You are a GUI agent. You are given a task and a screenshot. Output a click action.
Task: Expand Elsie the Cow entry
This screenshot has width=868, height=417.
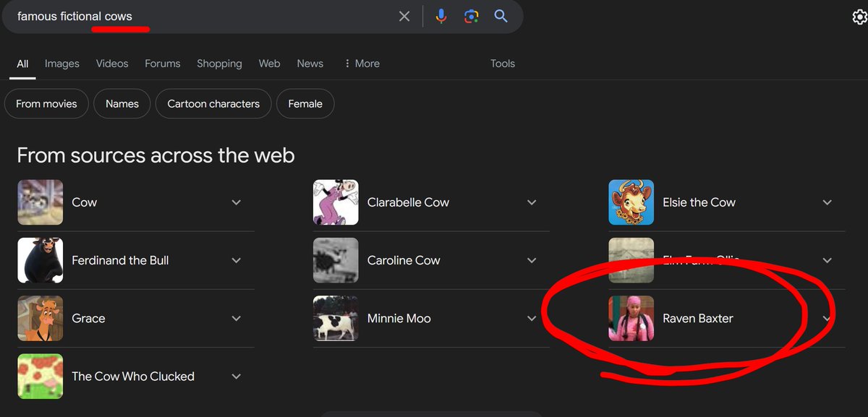(827, 202)
